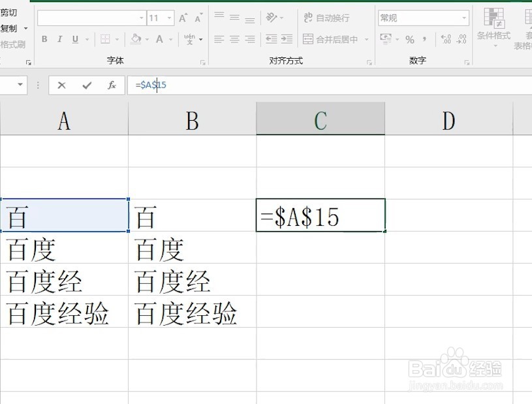Click 格式刷 format painter
The height and width of the screenshot is (404, 532).
(x=13, y=44)
